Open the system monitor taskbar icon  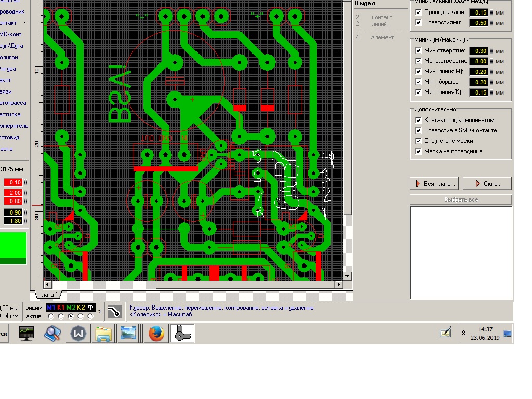coord(26,334)
